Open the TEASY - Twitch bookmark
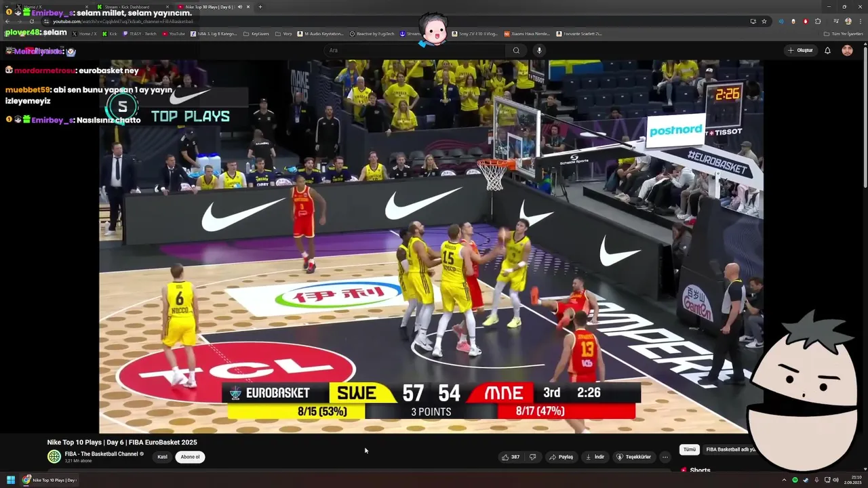The width and height of the screenshot is (868, 488). pos(139,33)
